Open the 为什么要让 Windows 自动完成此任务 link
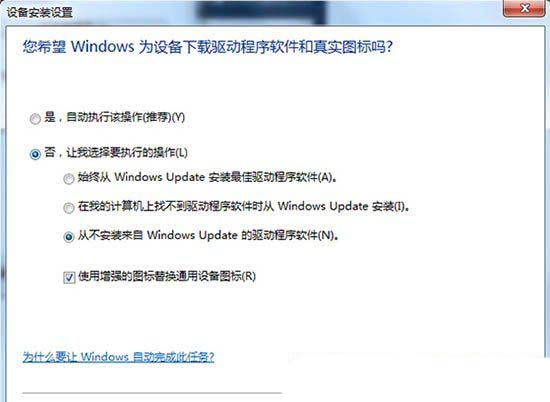 (x=118, y=357)
